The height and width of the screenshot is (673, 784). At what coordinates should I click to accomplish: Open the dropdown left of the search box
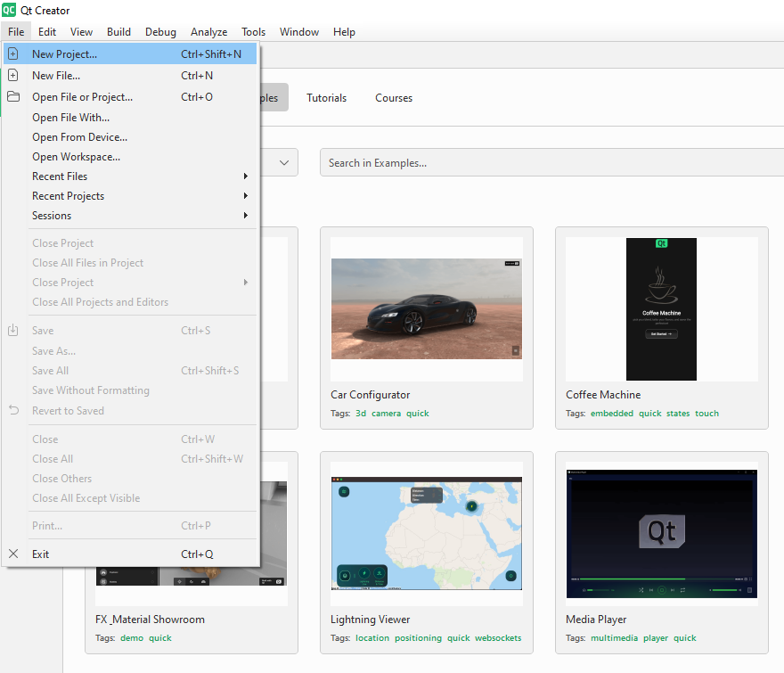pos(283,163)
